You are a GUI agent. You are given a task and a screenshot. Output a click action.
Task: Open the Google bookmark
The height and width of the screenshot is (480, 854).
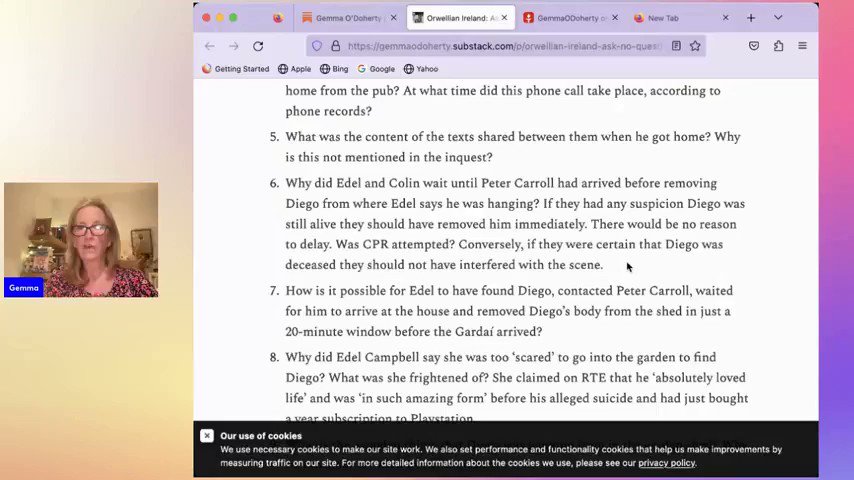(x=376, y=69)
